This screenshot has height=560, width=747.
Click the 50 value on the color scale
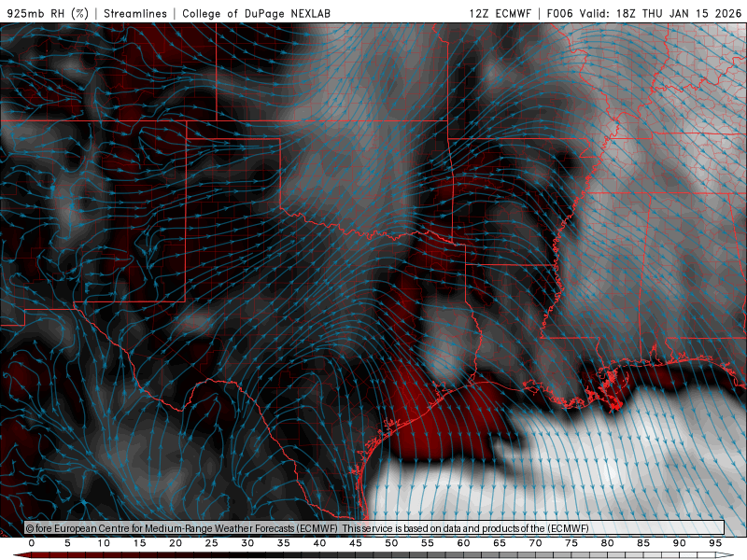(x=391, y=543)
